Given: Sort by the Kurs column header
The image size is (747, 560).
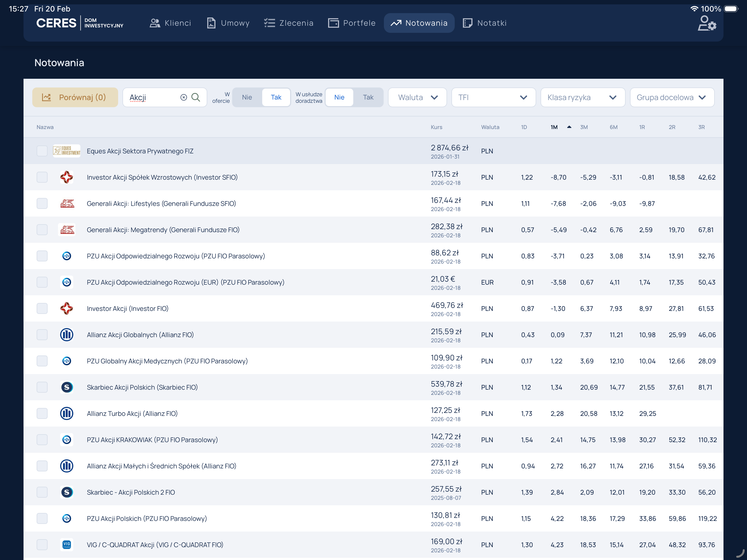Looking at the screenshot, I should click(x=436, y=127).
